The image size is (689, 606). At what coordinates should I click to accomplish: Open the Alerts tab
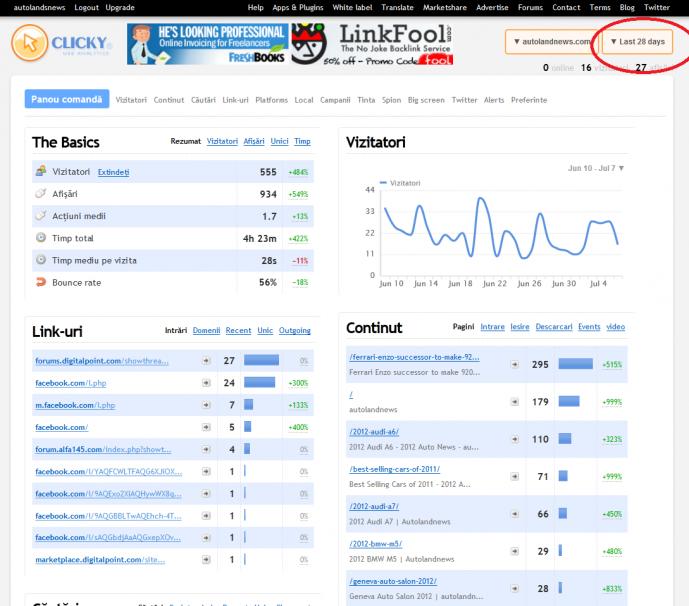(494, 100)
